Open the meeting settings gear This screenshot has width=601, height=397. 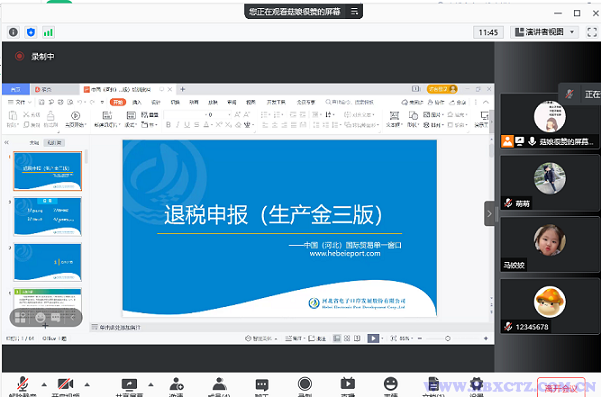[476, 384]
